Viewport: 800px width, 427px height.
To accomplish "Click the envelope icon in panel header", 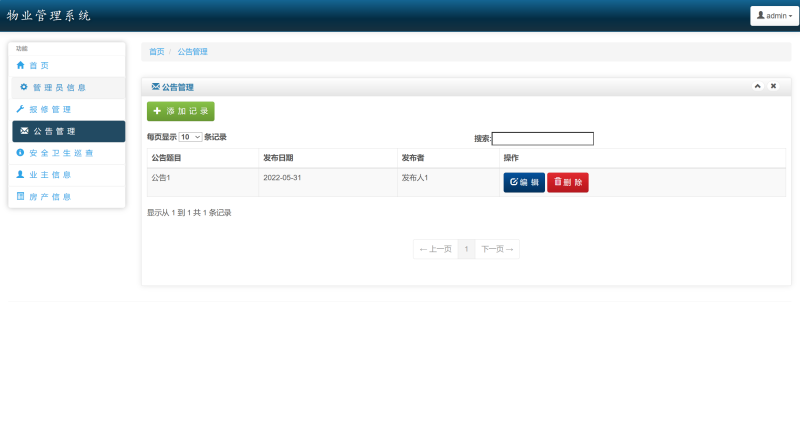I will pos(156,87).
